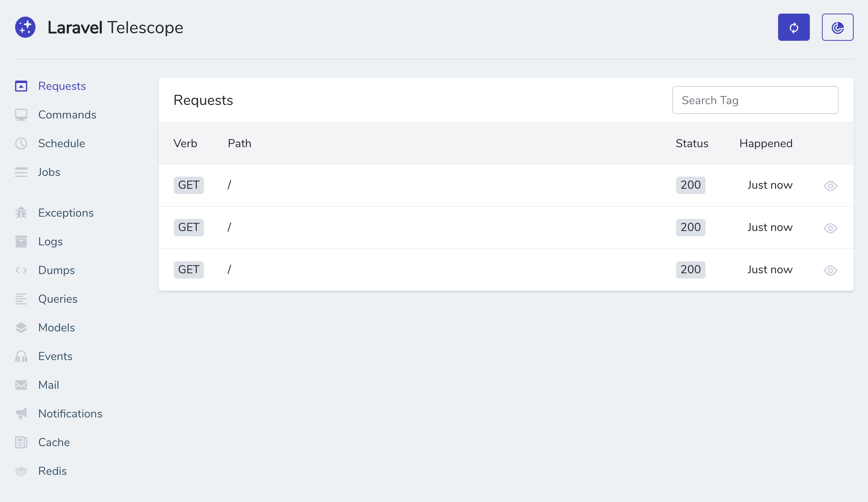The height and width of the screenshot is (502, 868).
Task: Select the Jobs sidebar item
Action: [x=49, y=172]
